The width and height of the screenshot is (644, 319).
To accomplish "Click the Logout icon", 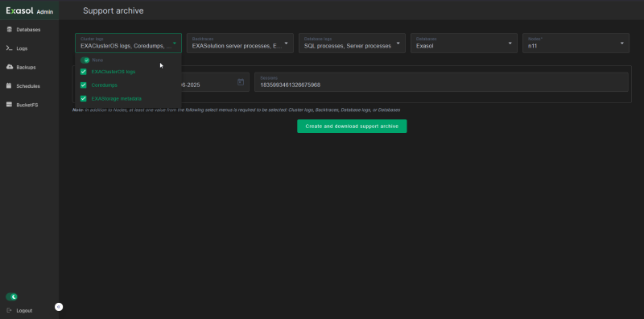I will [x=10, y=310].
